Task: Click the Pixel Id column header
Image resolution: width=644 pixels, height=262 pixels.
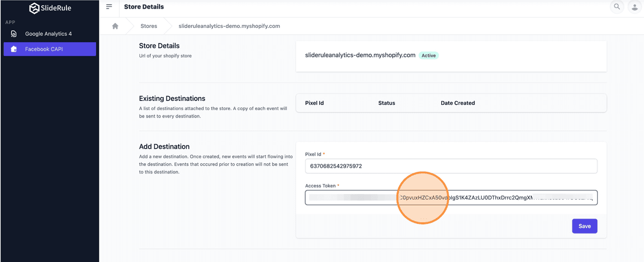Action: [x=314, y=103]
